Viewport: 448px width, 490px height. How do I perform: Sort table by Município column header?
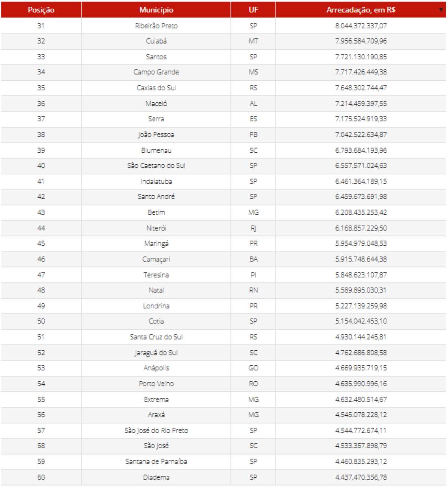coord(156,10)
